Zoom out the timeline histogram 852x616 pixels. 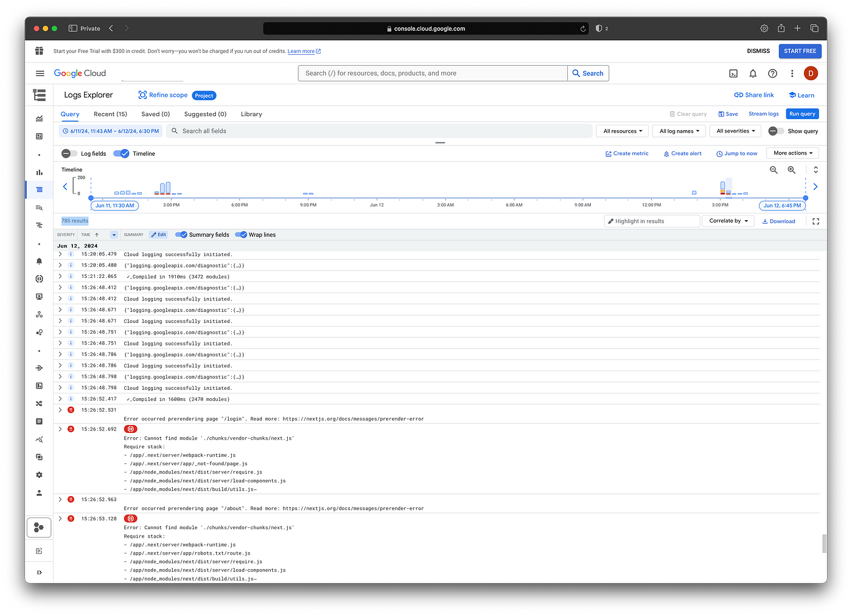(773, 170)
